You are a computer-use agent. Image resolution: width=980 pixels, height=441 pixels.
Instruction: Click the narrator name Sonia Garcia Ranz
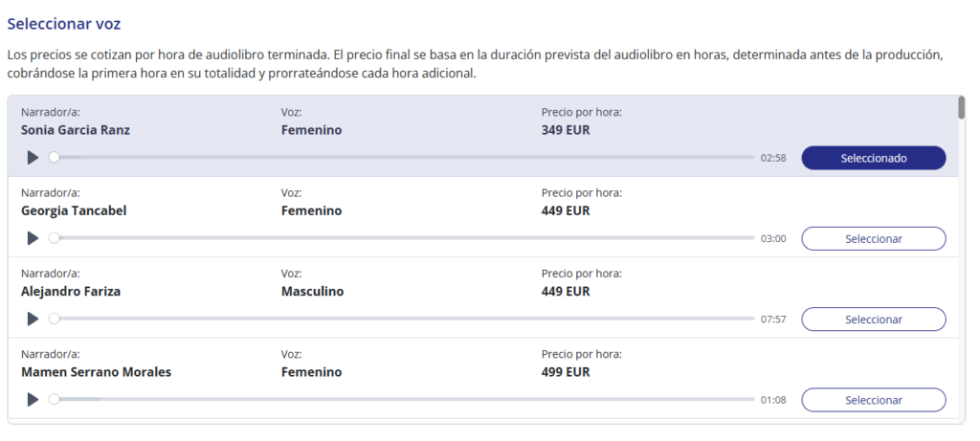click(75, 130)
